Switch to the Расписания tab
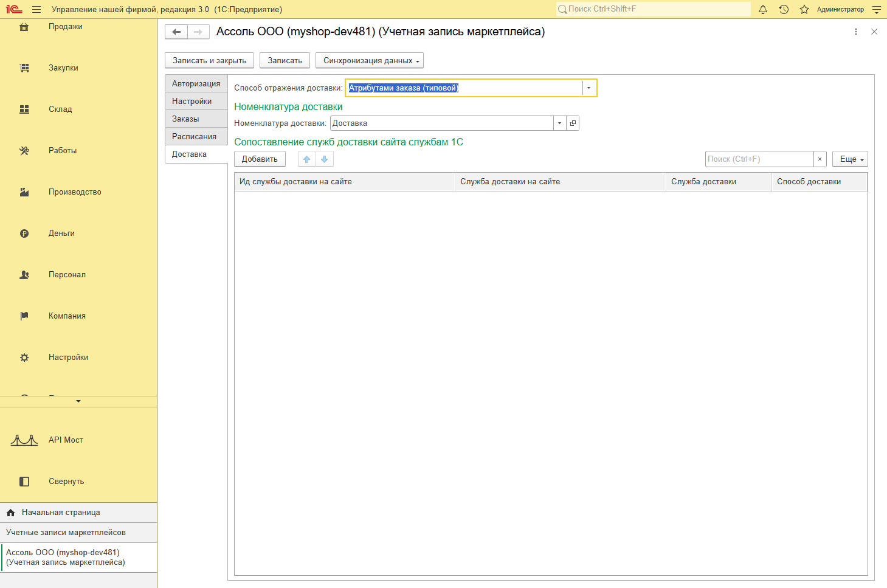Screen dimensions: 887x588 (196, 137)
